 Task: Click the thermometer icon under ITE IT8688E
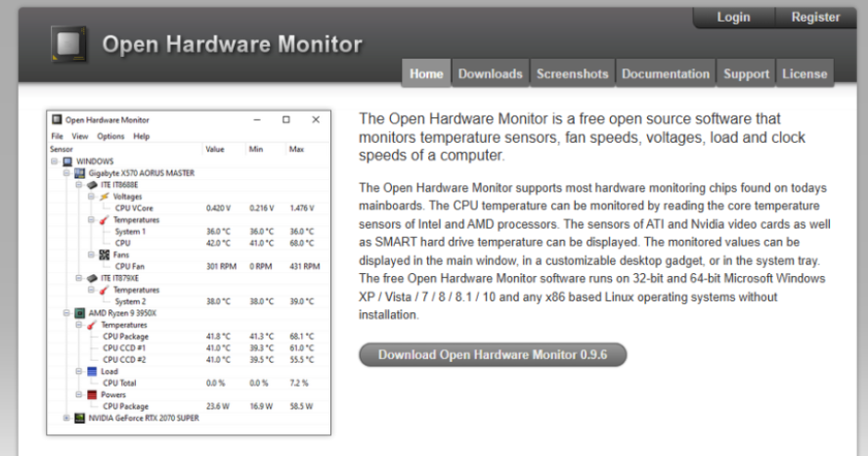pyautogui.click(x=104, y=220)
